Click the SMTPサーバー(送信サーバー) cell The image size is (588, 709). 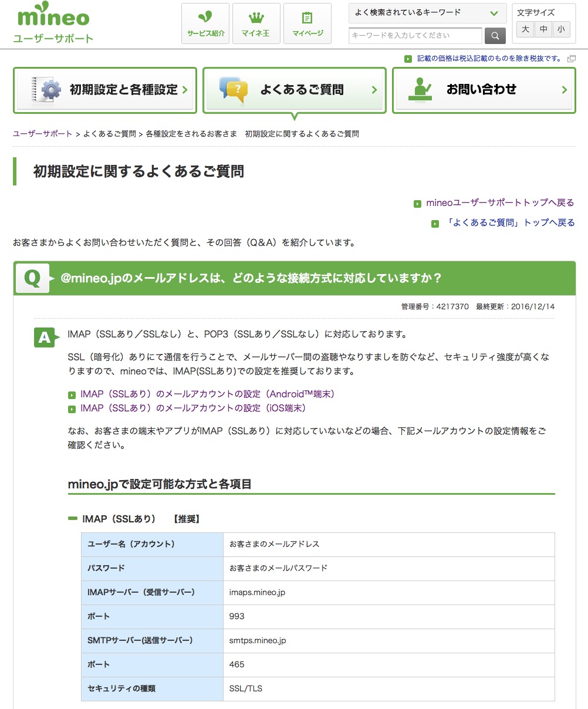pos(153,641)
